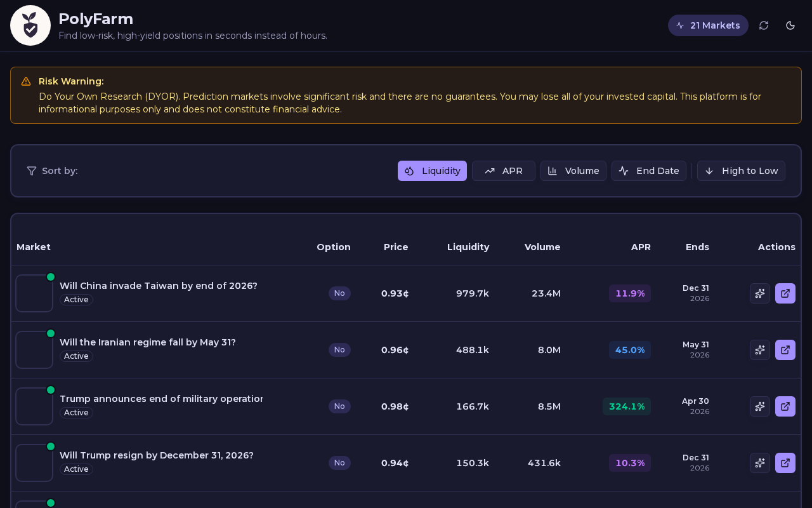812x508 pixels.
Task: Toggle the dark mode moon icon
Action: pos(790,25)
